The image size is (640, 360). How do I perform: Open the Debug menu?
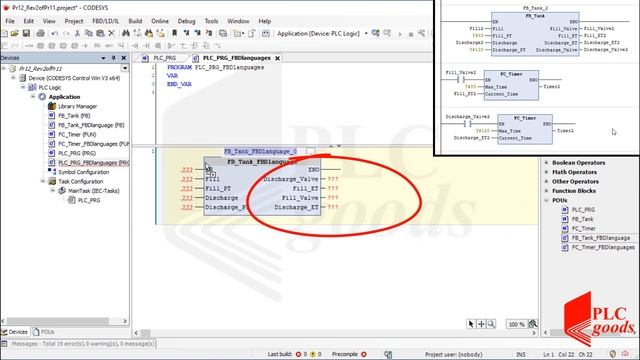click(x=186, y=21)
